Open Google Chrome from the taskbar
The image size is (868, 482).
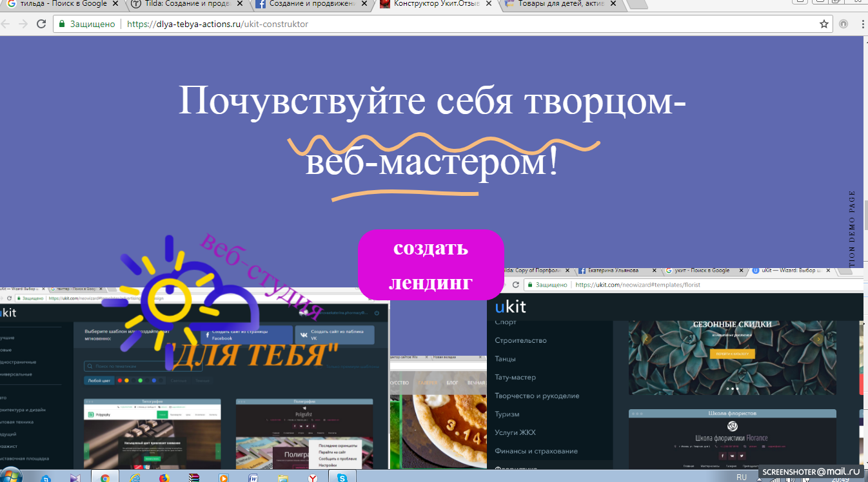click(105, 477)
